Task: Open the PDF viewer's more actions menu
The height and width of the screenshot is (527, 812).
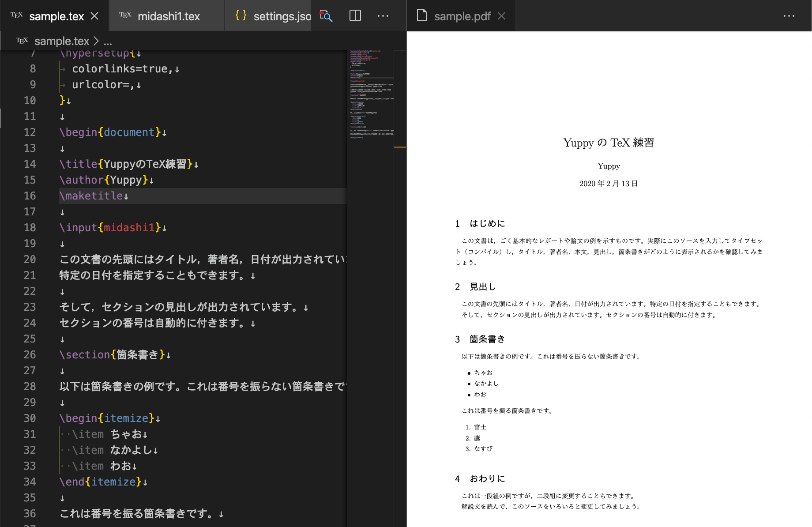Action: tap(788, 16)
